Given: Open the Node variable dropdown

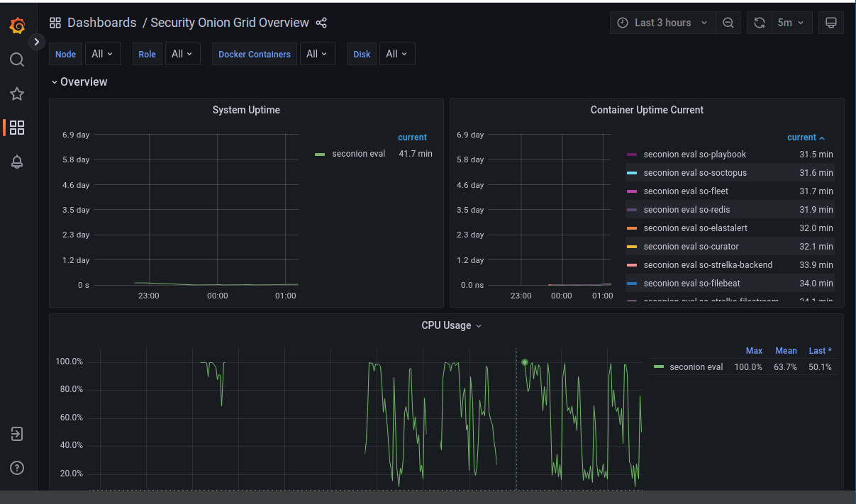Looking at the screenshot, I should 103,54.
